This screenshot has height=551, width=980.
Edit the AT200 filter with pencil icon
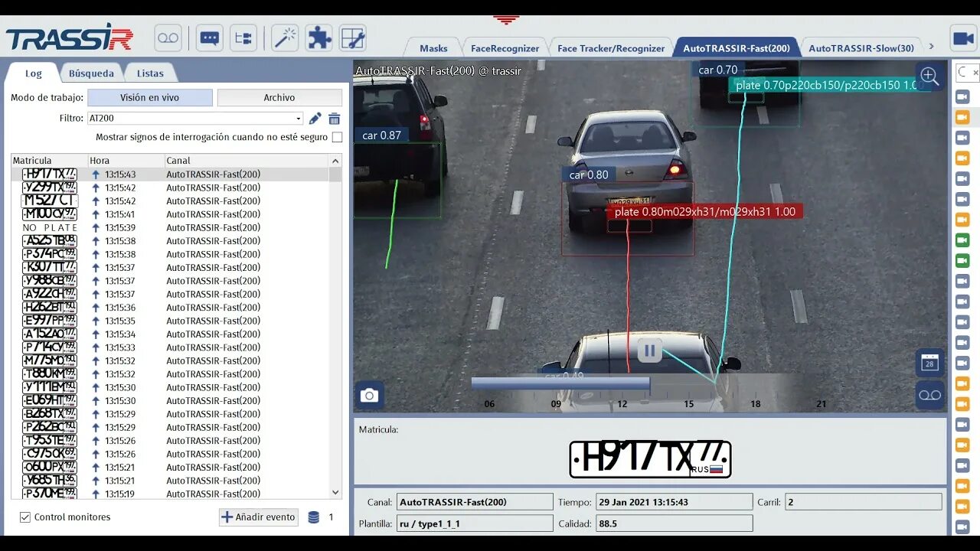click(x=315, y=119)
